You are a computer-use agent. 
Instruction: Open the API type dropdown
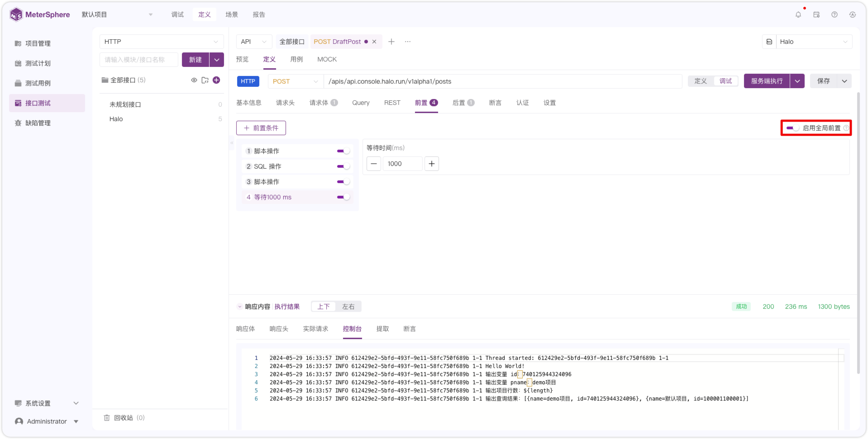(254, 42)
